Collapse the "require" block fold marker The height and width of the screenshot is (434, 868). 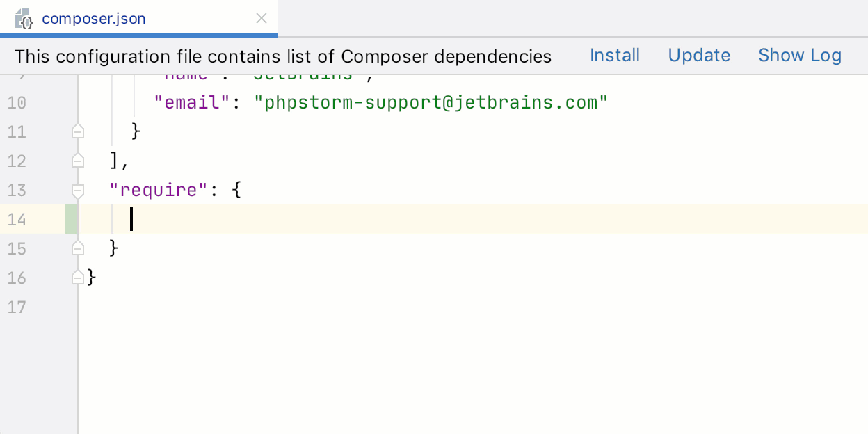point(78,190)
